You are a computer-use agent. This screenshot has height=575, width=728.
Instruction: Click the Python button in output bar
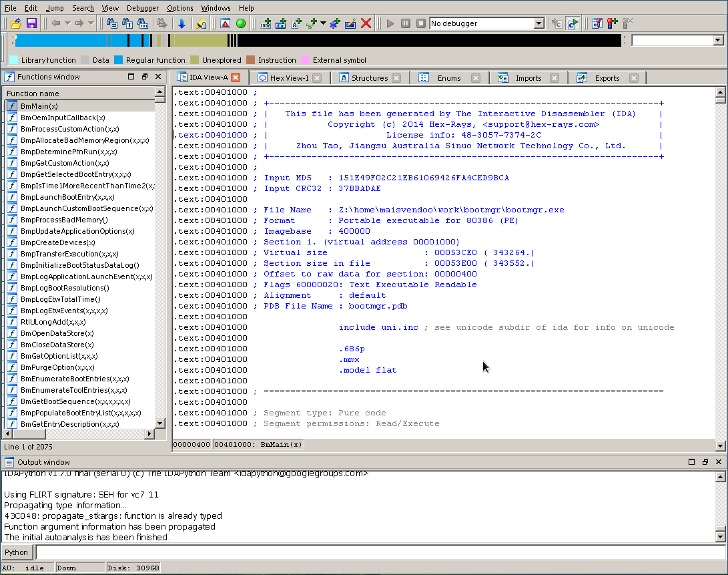(17, 552)
